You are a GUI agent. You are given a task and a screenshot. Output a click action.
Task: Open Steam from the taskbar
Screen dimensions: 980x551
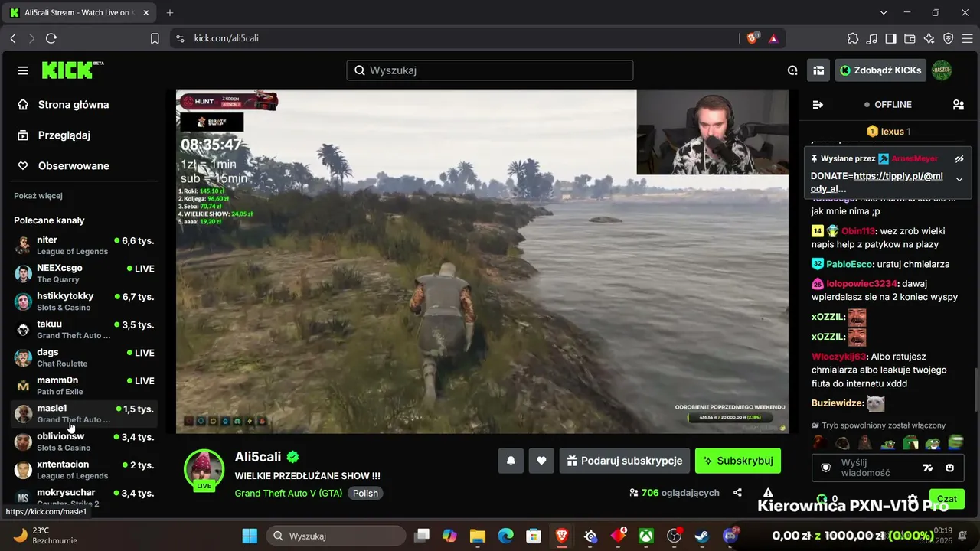(x=701, y=536)
